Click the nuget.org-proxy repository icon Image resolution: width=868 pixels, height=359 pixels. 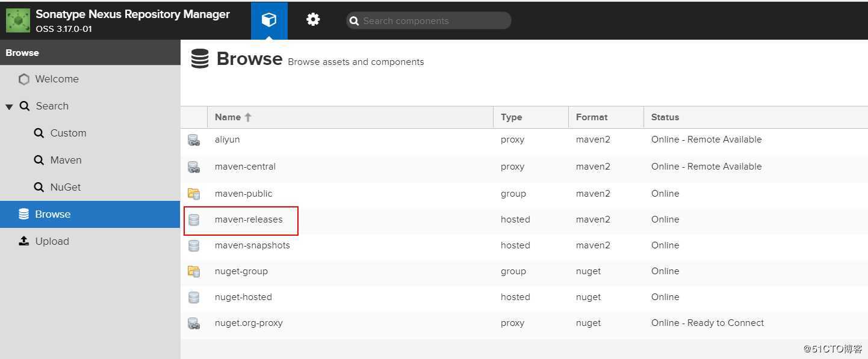tap(194, 324)
